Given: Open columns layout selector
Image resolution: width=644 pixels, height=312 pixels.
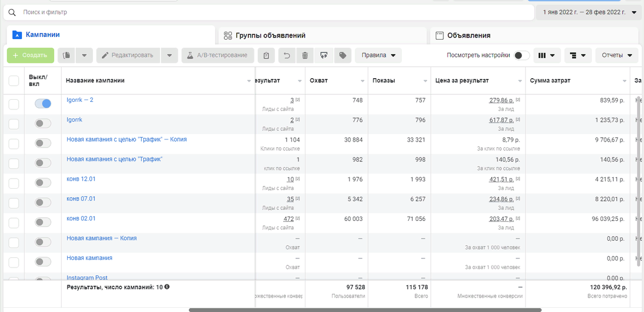Looking at the screenshot, I should (x=547, y=55).
